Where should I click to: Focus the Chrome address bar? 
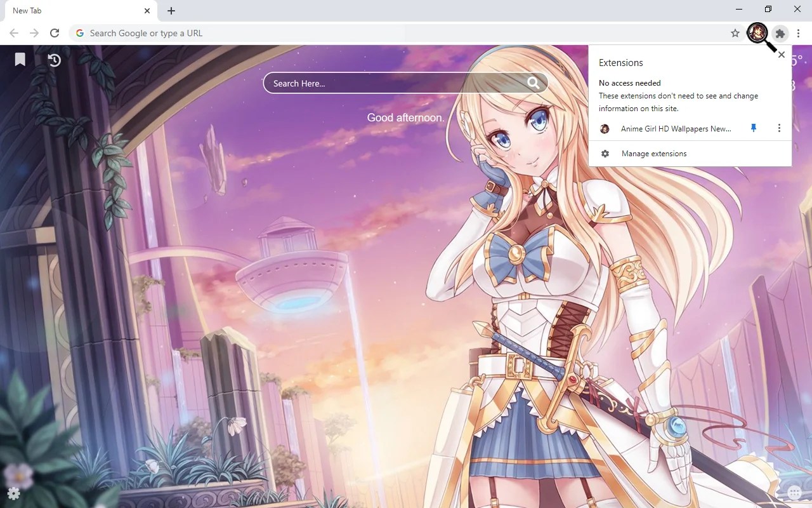(406, 33)
